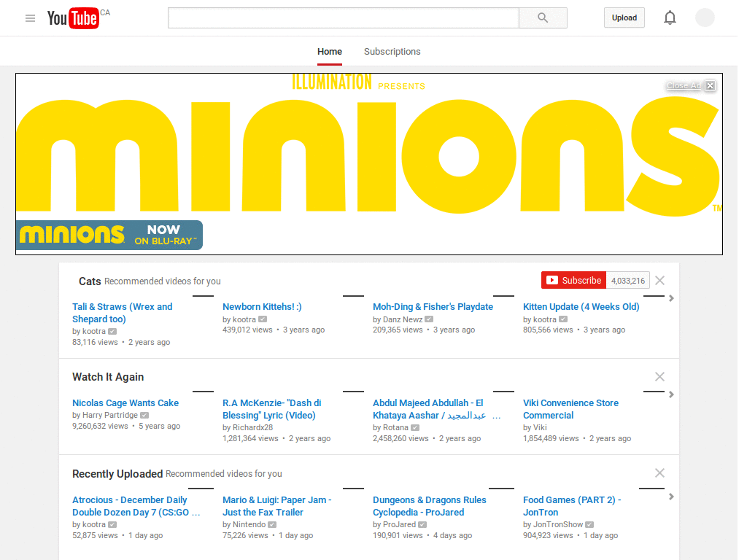
Task: Click the profile avatar icon
Action: [704, 17]
